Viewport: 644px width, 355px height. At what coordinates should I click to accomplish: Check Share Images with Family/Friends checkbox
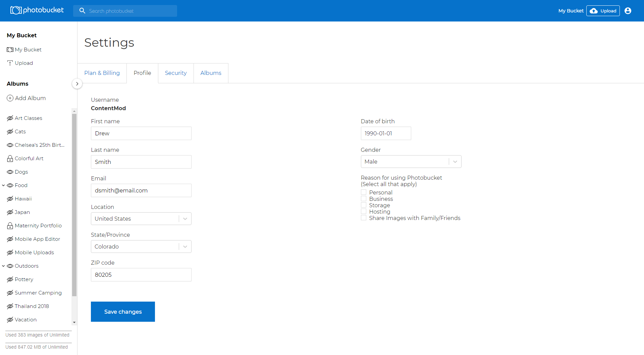tap(364, 218)
